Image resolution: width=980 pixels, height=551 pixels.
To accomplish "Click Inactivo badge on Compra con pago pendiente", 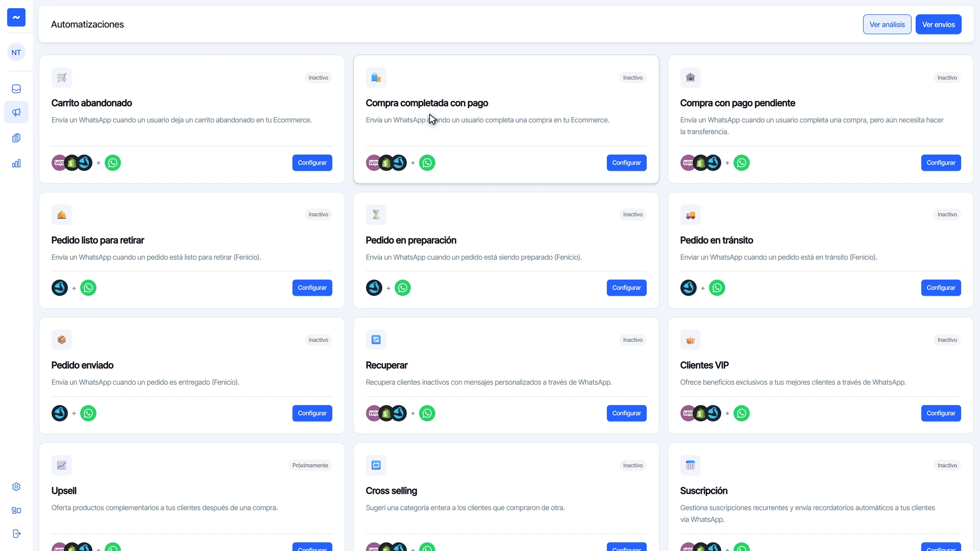I will click(x=947, y=78).
